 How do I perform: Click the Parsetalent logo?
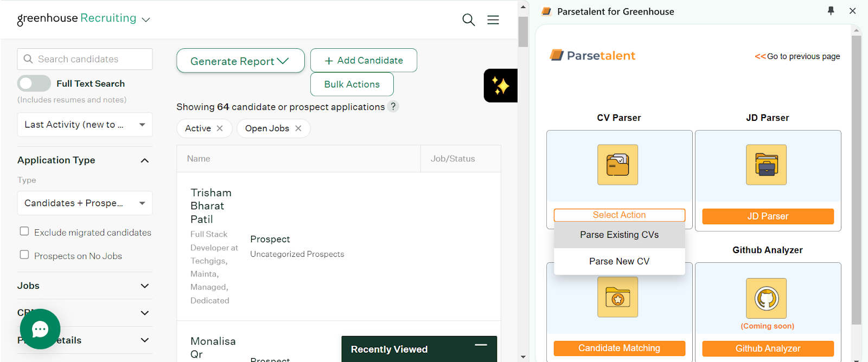tap(592, 55)
